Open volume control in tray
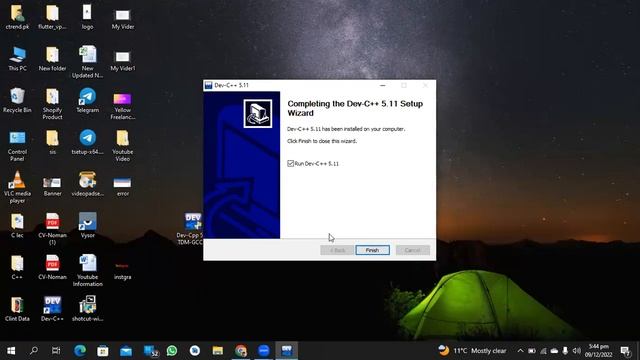The image size is (640, 360). (x=576, y=351)
